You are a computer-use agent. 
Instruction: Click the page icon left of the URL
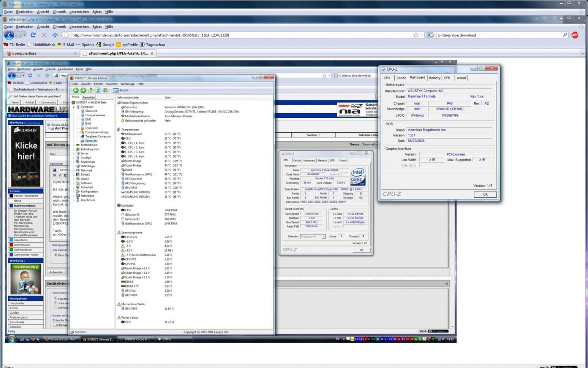pyautogui.click(x=67, y=35)
